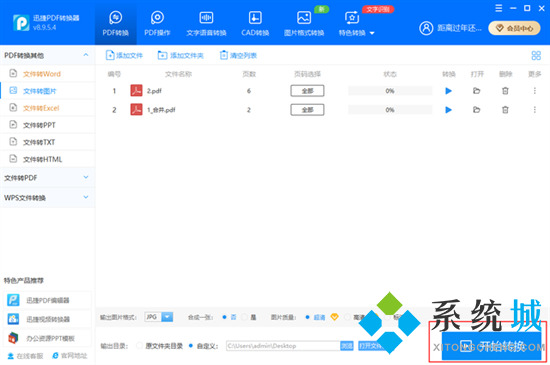
Task: Select 文件转HTML in the sidebar
Action: (x=47, y=159)
